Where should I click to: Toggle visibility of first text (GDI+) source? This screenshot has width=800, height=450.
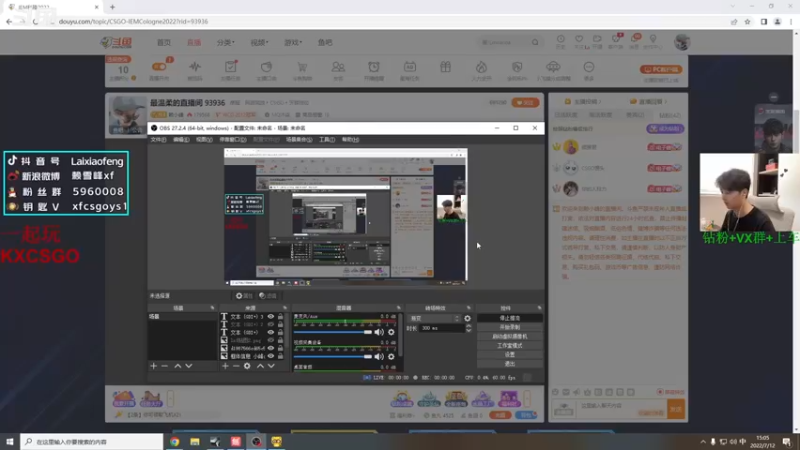point(271,317)
